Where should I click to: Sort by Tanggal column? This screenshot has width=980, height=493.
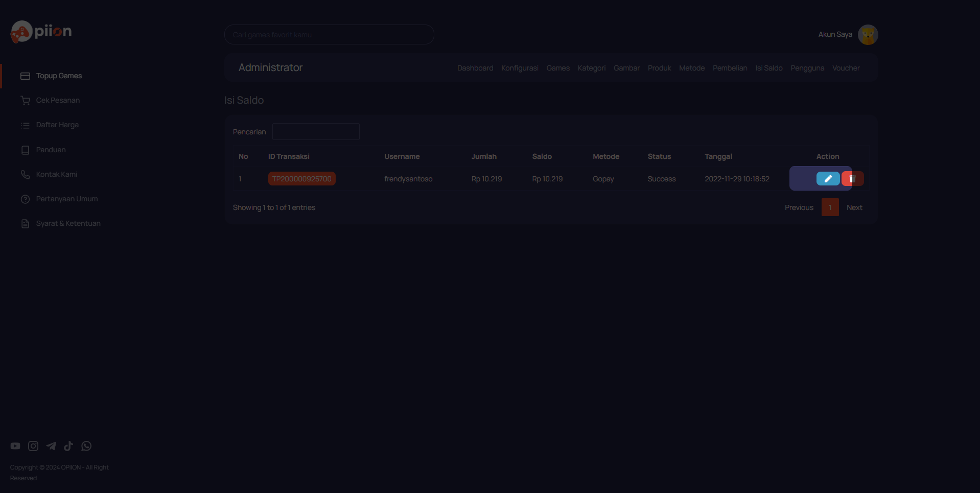[718, 156]
